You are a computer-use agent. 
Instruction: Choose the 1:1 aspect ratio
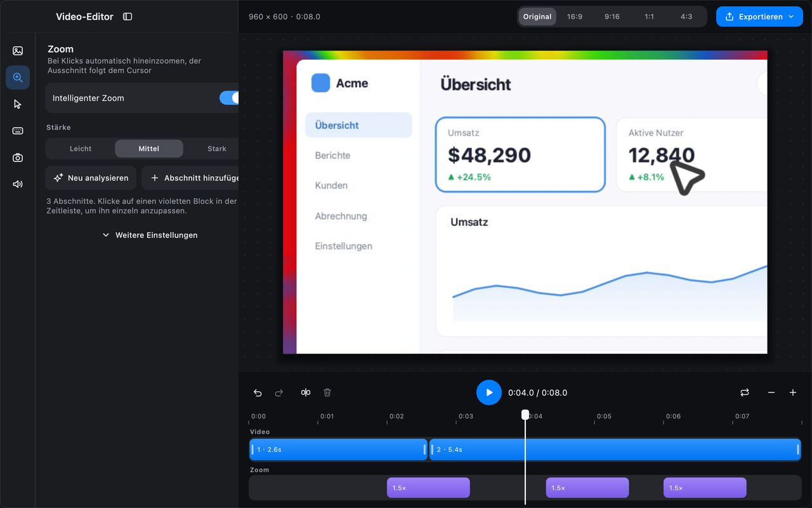[x=649, y=17]
